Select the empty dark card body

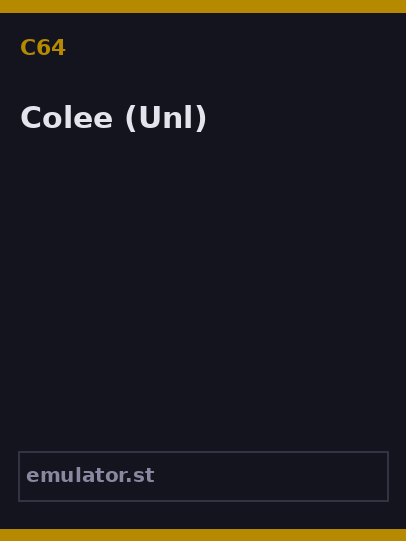pos(203,290)
